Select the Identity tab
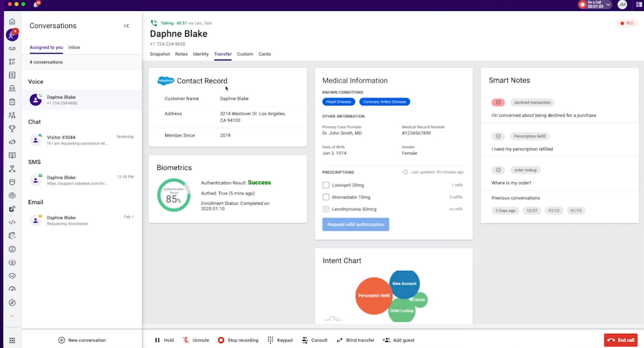 [200, 54]
